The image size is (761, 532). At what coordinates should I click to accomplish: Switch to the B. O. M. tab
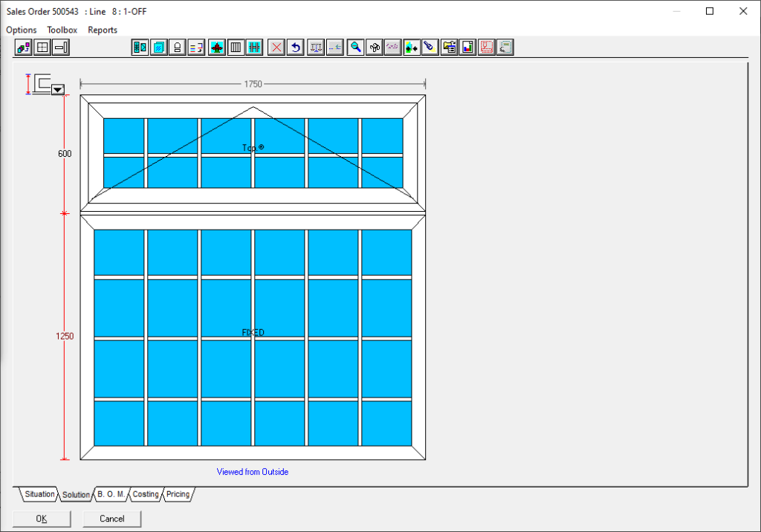(x=111, y=494)
